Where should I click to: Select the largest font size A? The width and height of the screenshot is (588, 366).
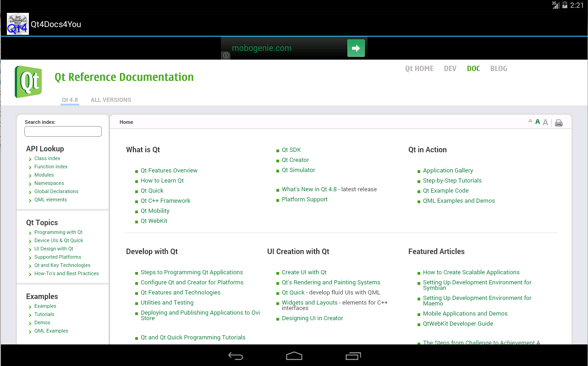click(545, 122)
